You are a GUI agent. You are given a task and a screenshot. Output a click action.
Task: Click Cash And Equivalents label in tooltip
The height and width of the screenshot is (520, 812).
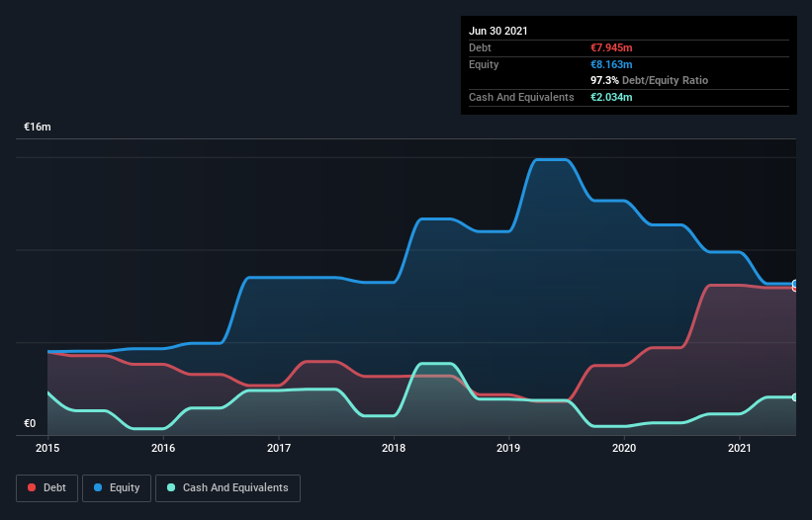(521, 97)
